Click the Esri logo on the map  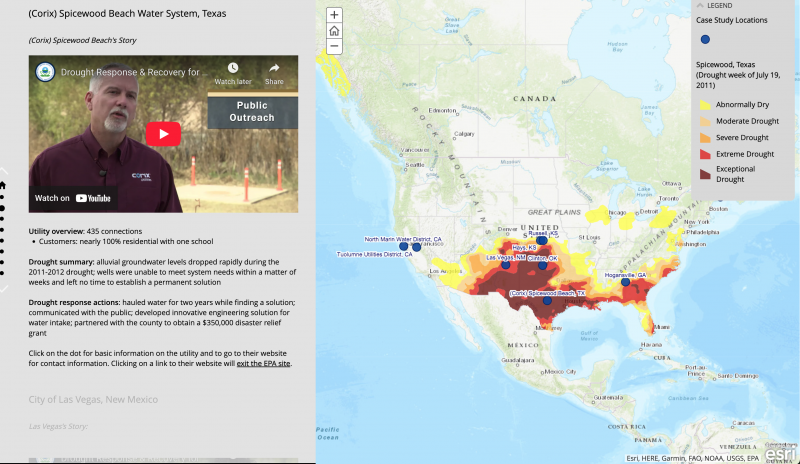tap(780, 453)
